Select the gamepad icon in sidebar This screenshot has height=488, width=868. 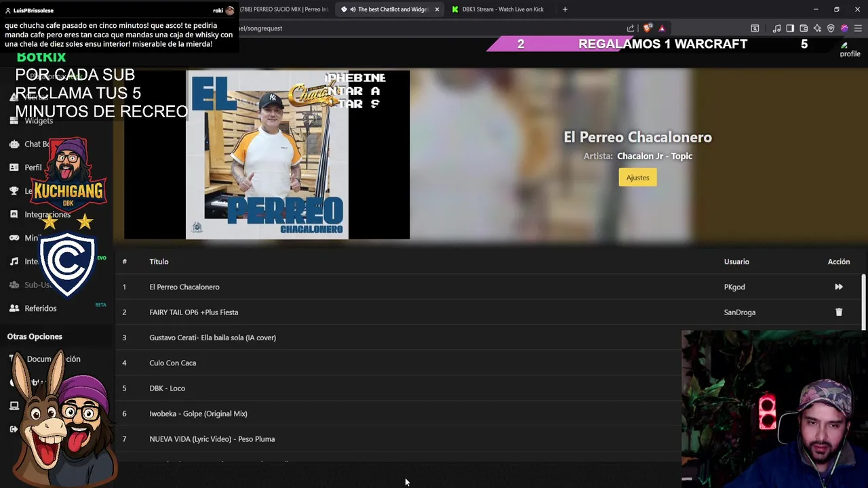tap(14, 238)
